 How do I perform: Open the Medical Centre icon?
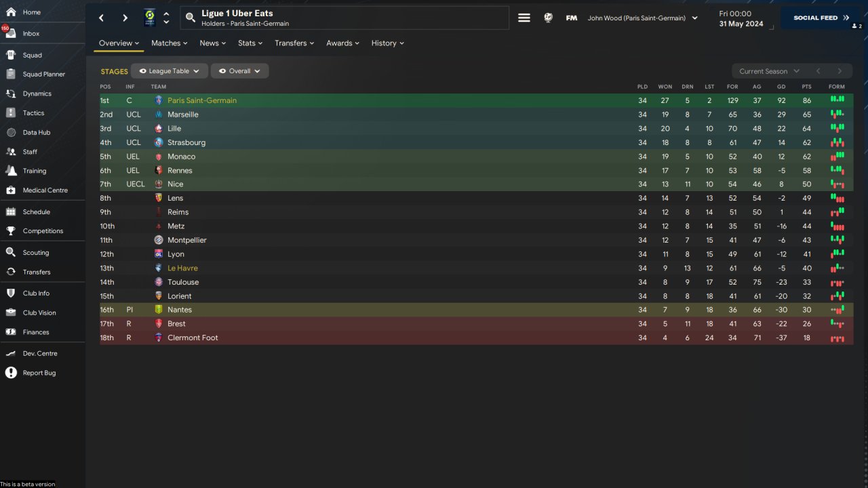[x=11, y=190]
